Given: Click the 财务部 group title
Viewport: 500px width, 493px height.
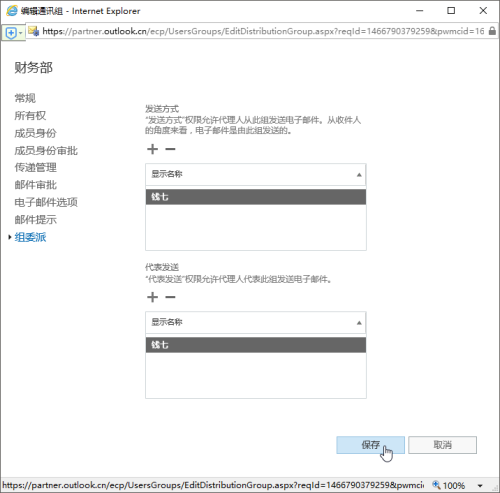Looking at the screenshot, I should [x=33, y=68].
